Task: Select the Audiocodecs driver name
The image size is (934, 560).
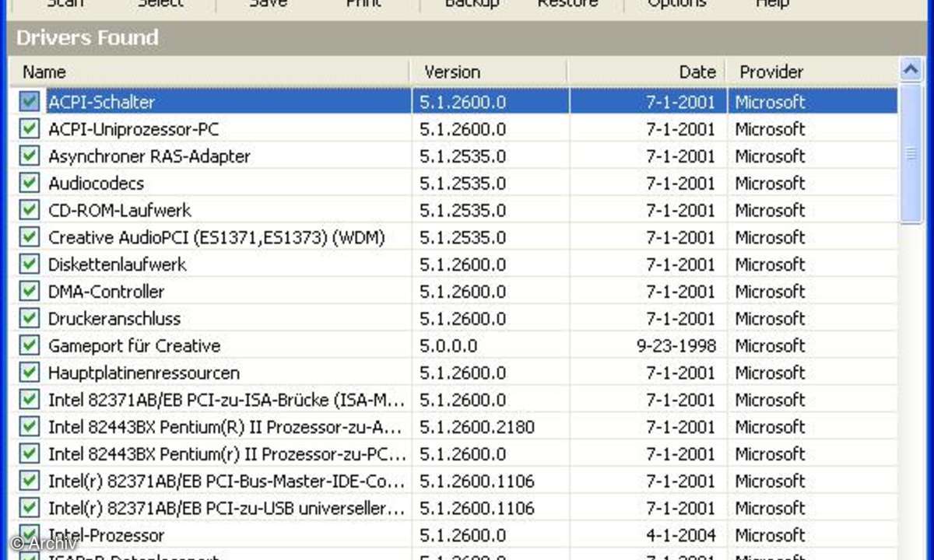Action: click(x=96, y=184)
